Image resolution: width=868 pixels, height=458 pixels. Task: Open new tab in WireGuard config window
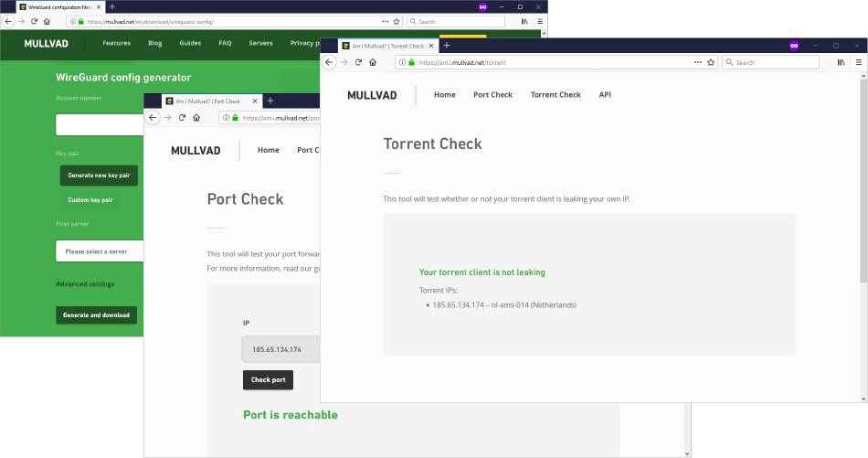111,6
